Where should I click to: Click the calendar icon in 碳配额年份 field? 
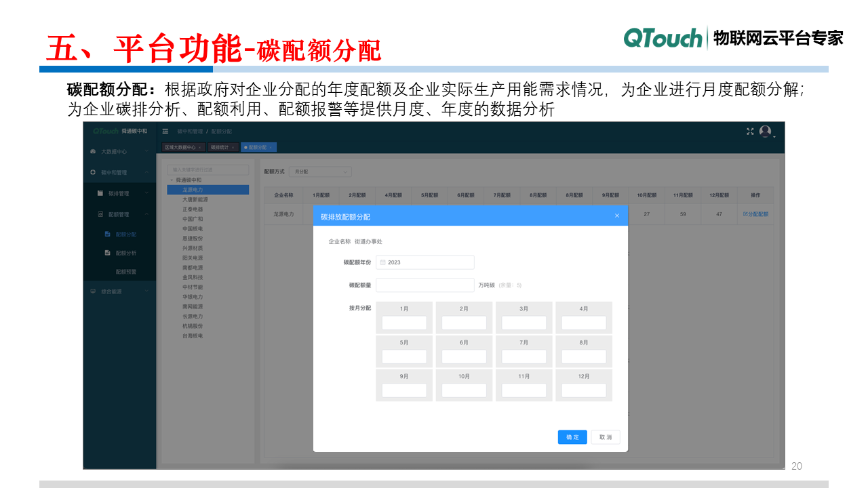coord(382,262)
